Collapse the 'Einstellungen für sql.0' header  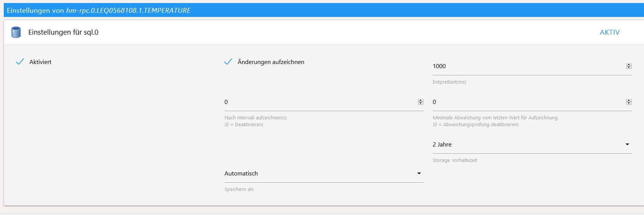(x=63, y=32)
